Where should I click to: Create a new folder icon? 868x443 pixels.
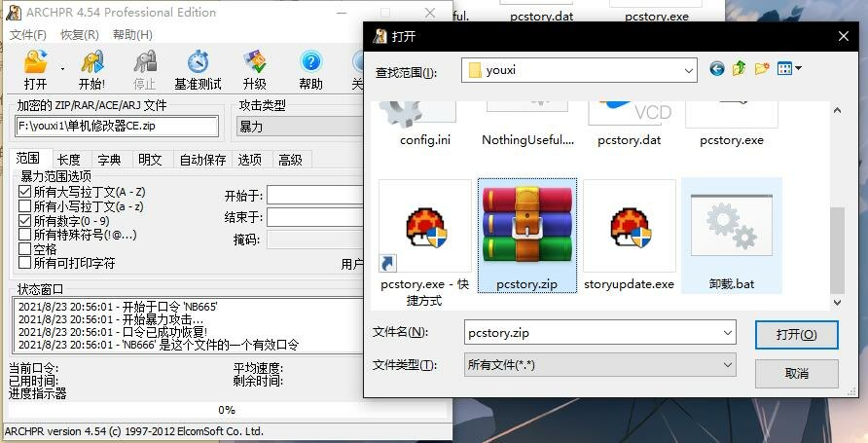point(762,69)
